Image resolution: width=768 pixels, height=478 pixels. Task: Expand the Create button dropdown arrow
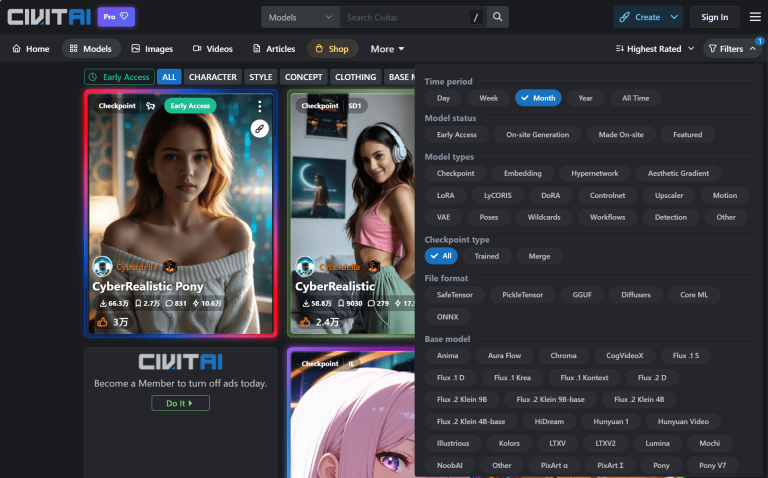point(674,17)
